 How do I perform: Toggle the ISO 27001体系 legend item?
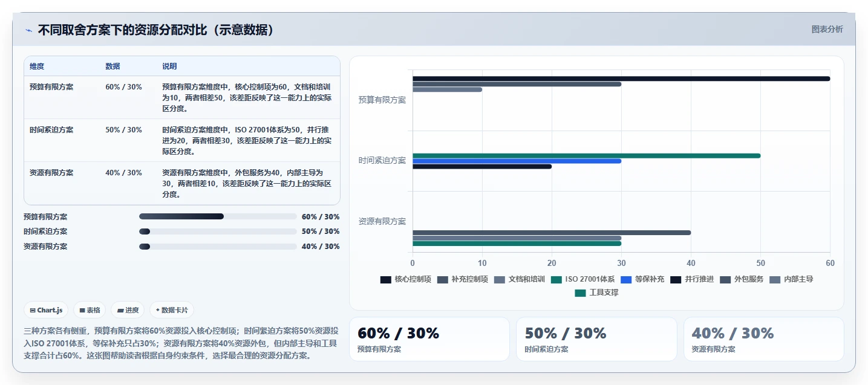[582, 279]
